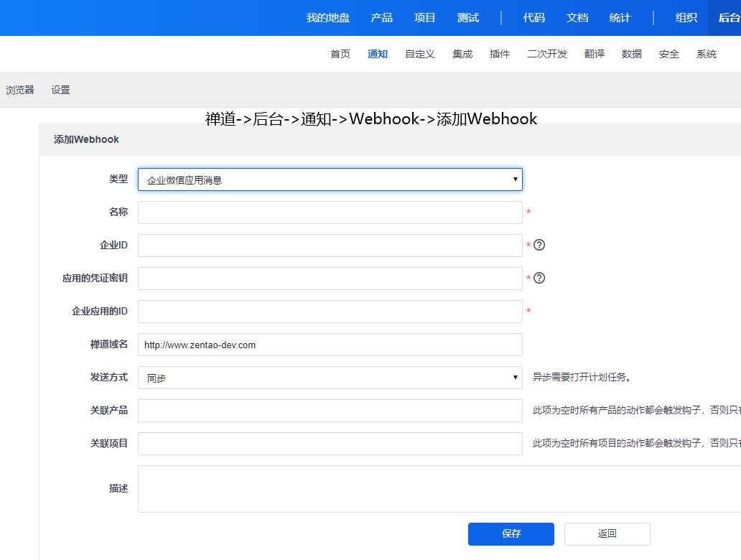Switch to the 安全 tab
Image resolution: width=741 pixels, height=560 pixels.
[x=668, y=54]
